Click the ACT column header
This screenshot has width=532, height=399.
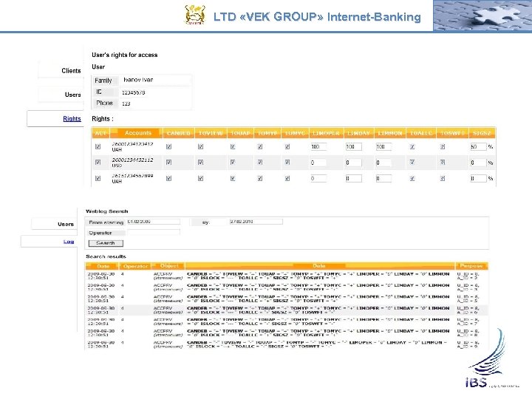click(x=100, y=133)
